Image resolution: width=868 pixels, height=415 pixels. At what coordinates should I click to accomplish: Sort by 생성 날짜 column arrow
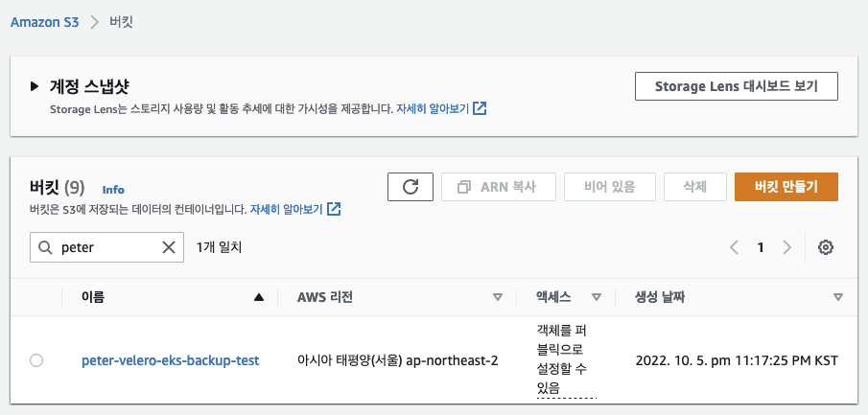[x=838, y=297]
